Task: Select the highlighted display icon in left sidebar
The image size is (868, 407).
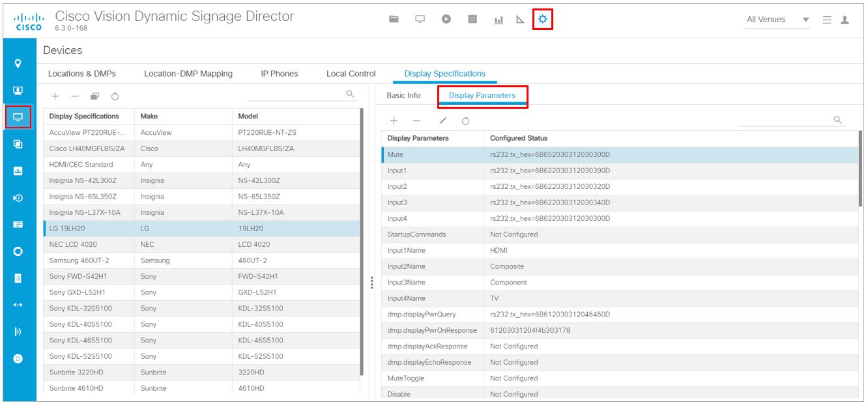Action: click(18, 117)
